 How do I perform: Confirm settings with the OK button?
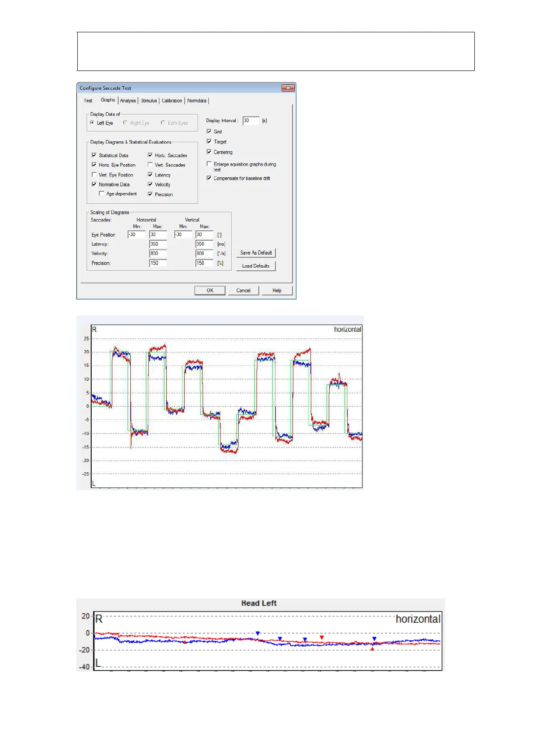[x=210, y=290]
